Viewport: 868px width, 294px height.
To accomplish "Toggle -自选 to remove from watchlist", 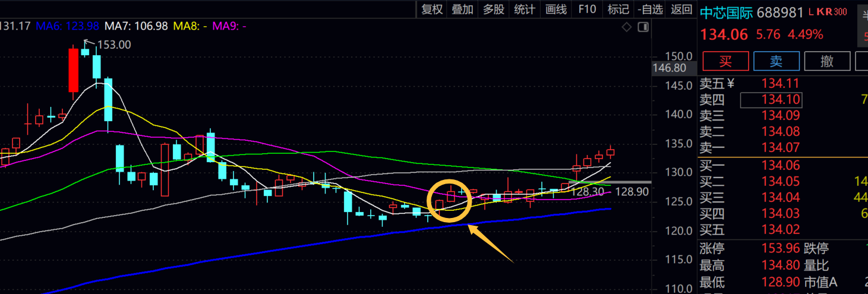I will pos(649,9).
